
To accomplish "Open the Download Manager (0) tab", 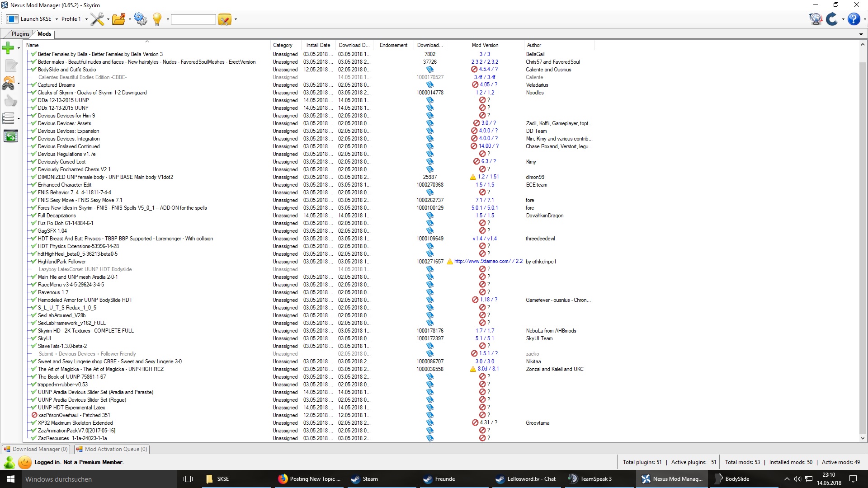I will tap(36, 449).
